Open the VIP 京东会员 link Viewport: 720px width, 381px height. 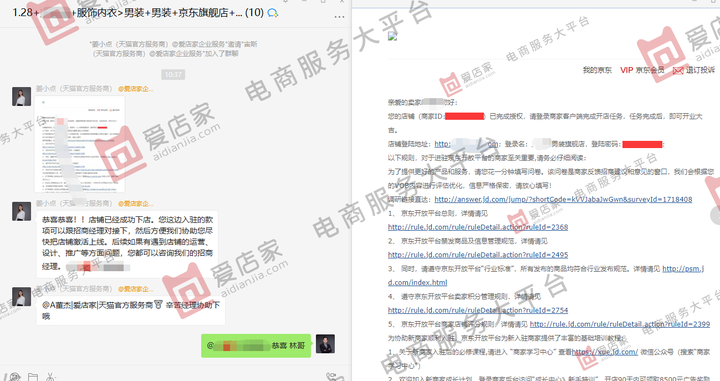642,70
